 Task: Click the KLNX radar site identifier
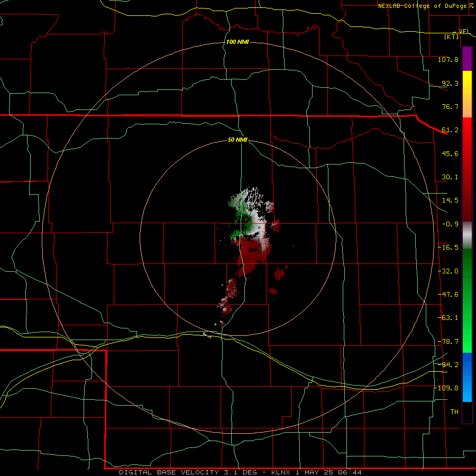pos(281,472)
